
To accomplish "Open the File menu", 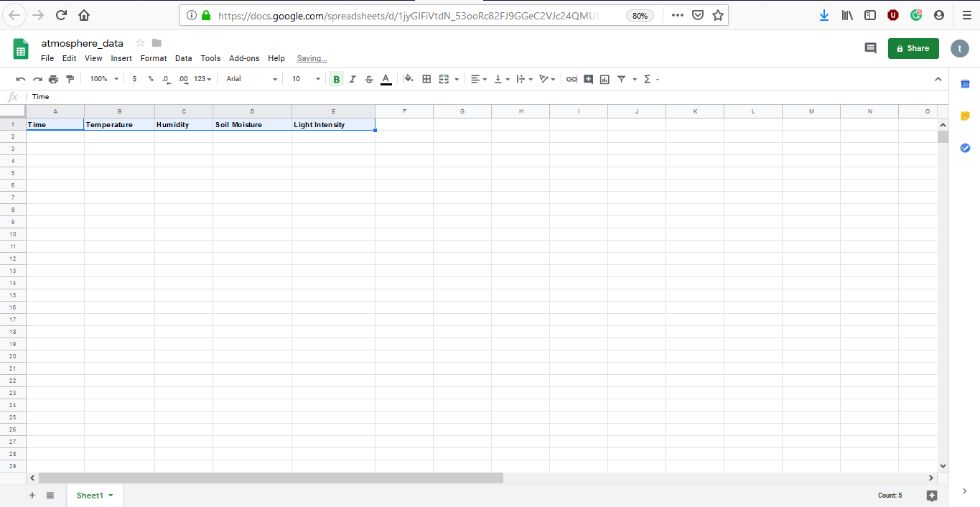I will (x=47, y=58).
